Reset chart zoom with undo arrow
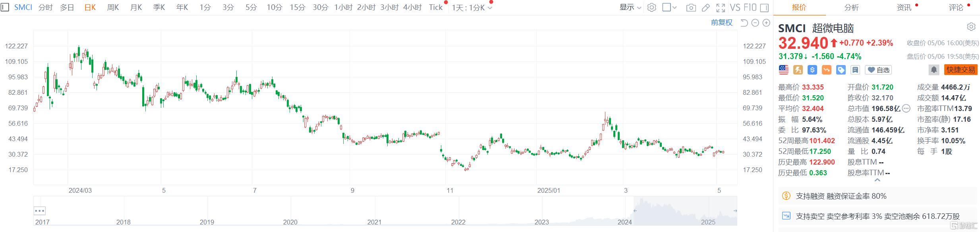 [744, 23]
